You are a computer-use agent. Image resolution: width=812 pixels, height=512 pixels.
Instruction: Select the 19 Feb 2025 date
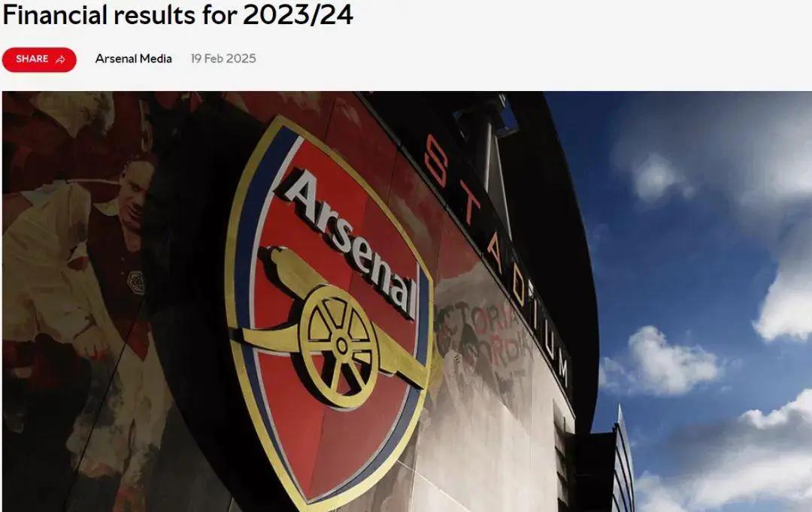[223, 59]
